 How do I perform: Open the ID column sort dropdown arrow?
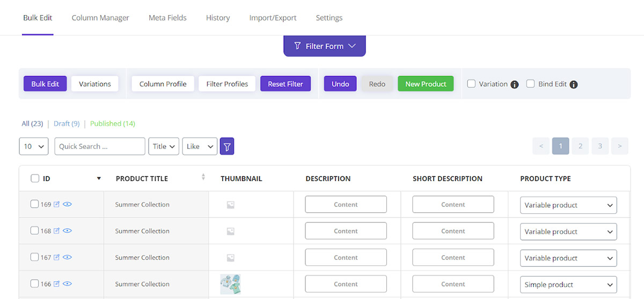99,178
